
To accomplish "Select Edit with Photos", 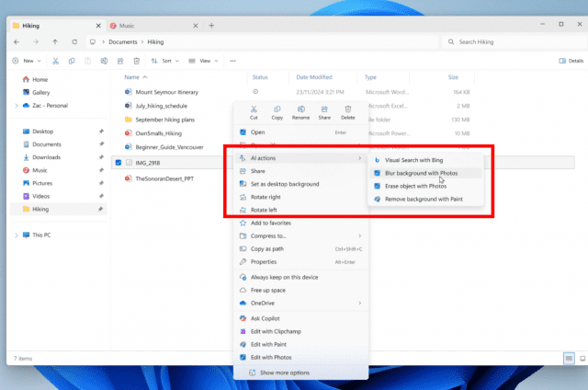I will pyautogui.click(x=300, y=357).
